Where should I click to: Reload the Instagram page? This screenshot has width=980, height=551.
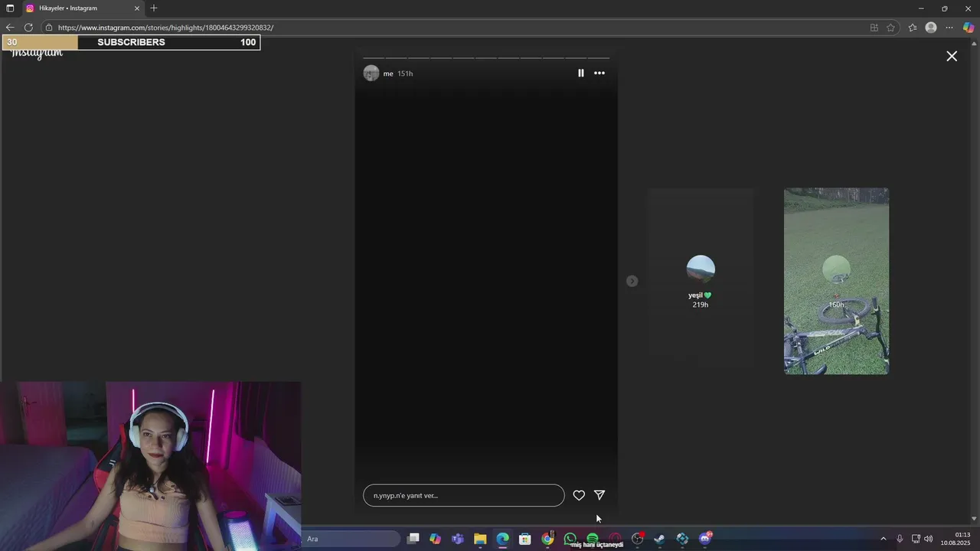[29, 28]
